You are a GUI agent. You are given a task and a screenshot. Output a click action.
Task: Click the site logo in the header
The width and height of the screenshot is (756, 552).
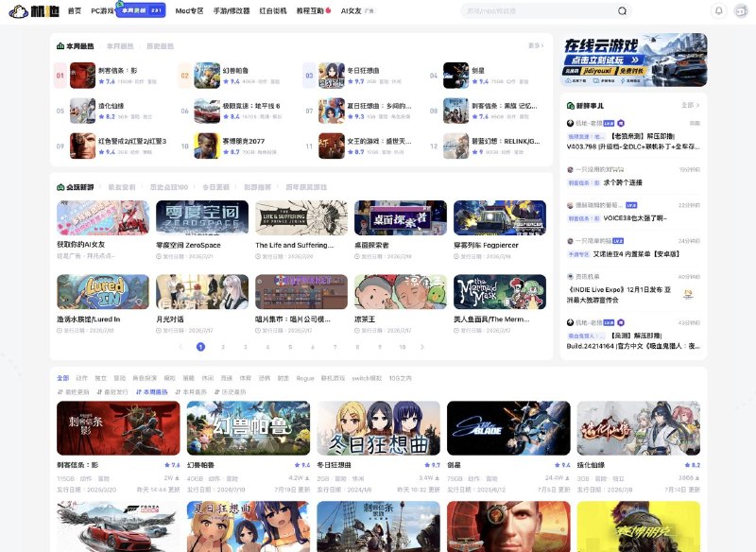click(x=34, y=10)
